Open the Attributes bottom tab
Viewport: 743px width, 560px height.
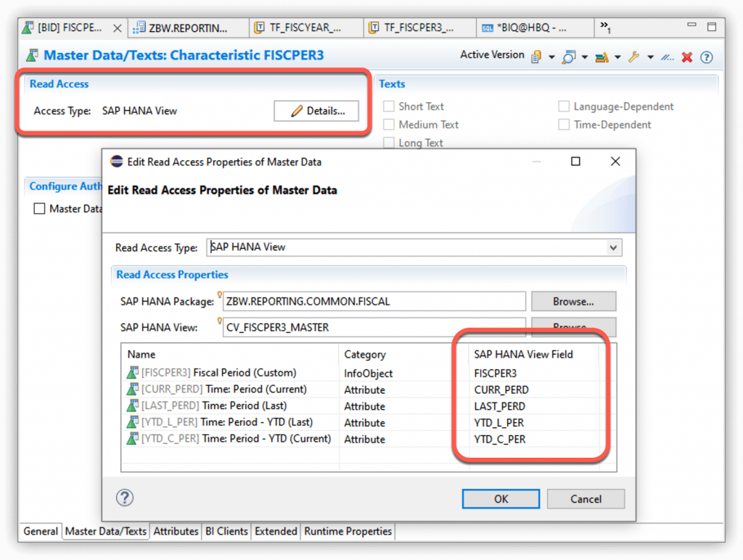[x=176, y=531]
